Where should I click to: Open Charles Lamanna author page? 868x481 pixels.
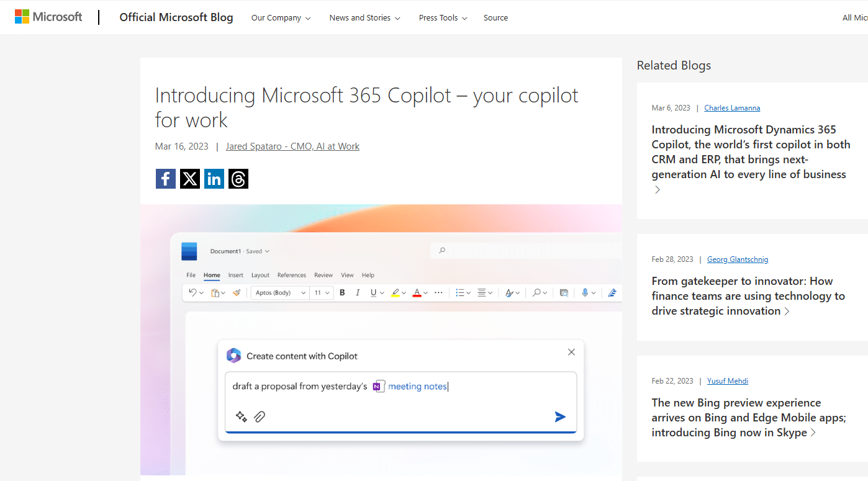(x=732, y=108)
